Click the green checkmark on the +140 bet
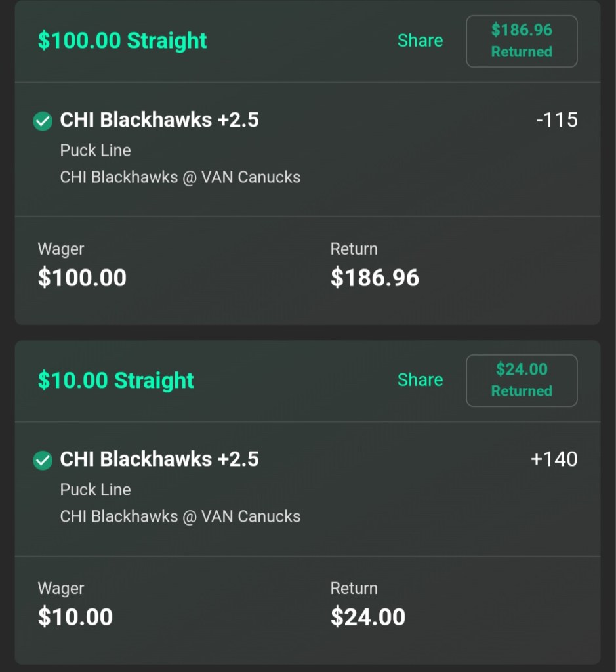 43,460
